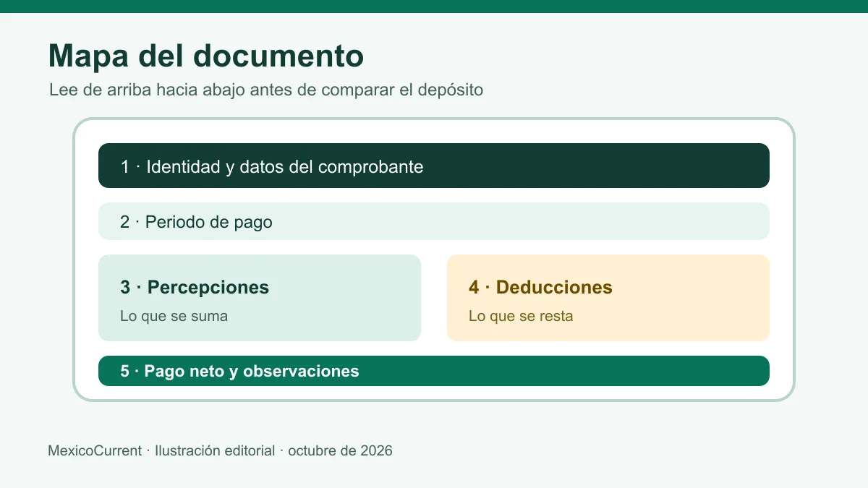Select the 'Lo que se resta' caption

tap(521, 316)
